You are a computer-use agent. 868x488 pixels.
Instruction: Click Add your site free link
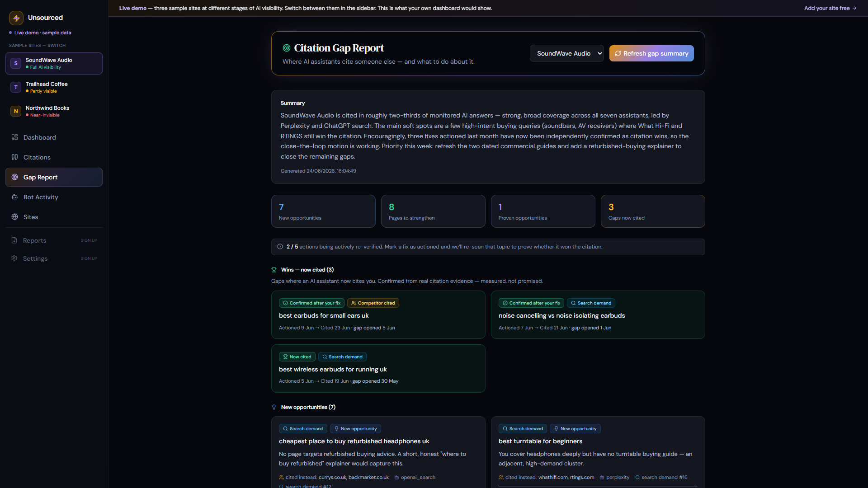coord(830,8)
